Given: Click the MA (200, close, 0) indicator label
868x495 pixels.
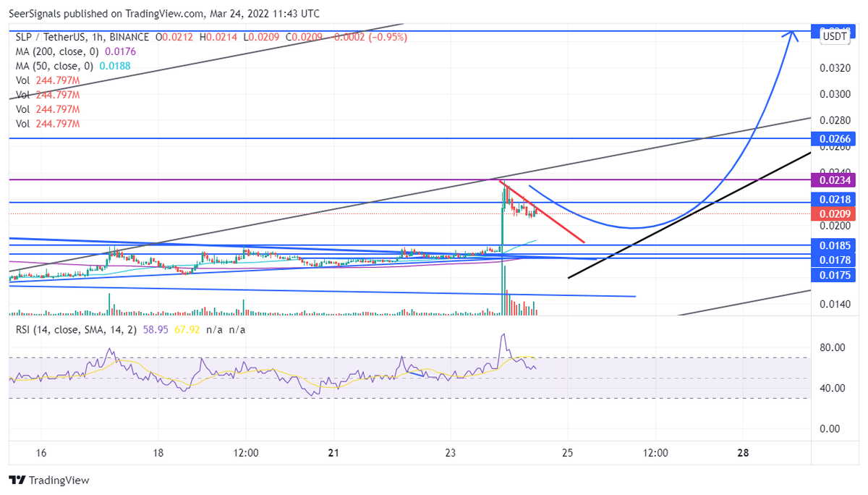Looking at the screenshot, I should (57, 51).
